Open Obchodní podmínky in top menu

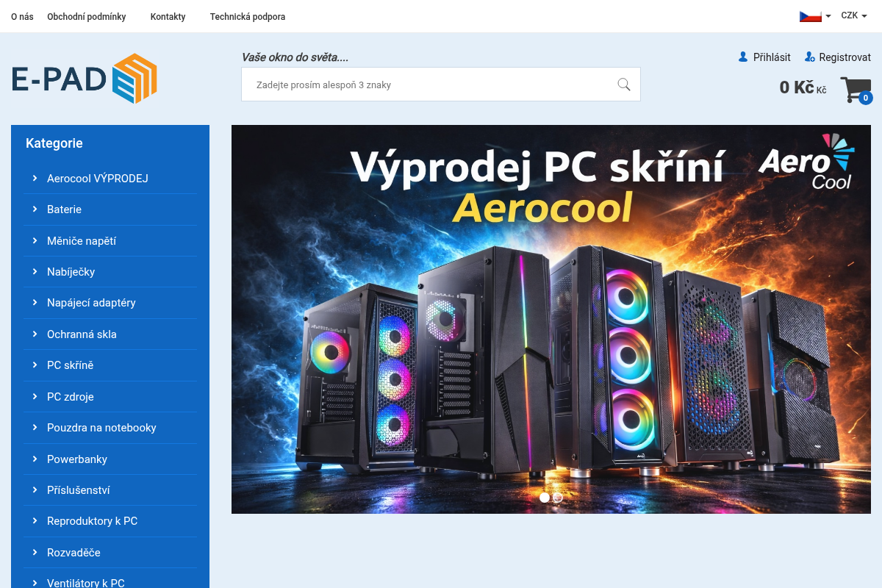pyautogui.click(x=87, y=17)
